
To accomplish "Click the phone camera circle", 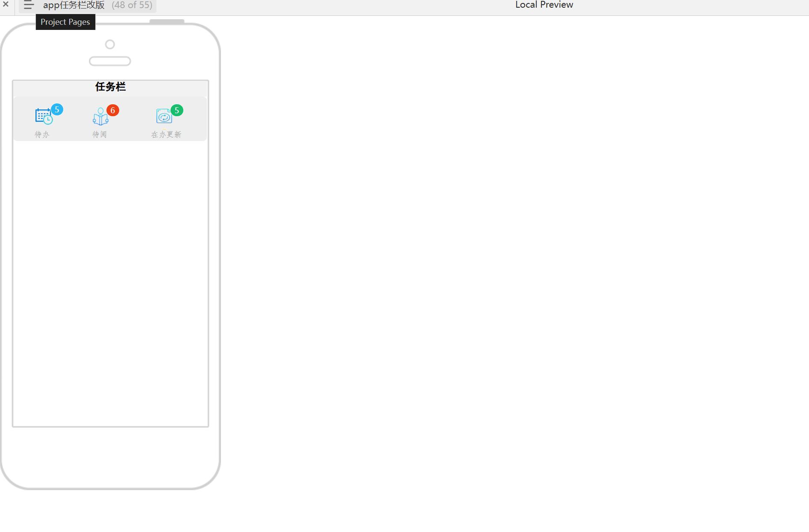I will [x=110, y=44].
